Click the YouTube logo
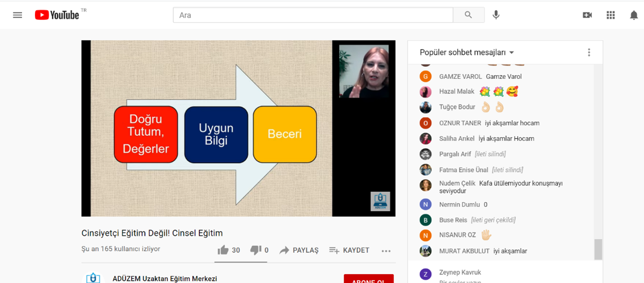The image size is (644, 283). pyautogui.click(x=57, y=15)
